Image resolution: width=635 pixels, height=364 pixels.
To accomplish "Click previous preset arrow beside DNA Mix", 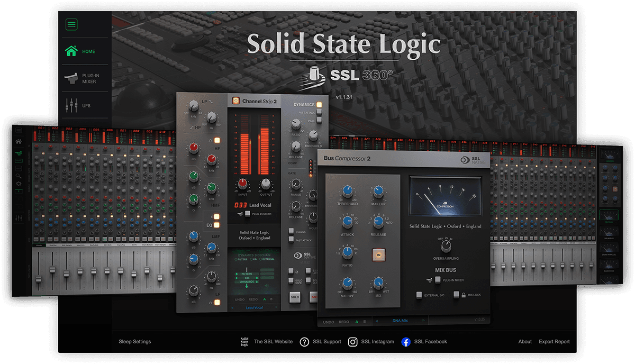I will 376,320.
